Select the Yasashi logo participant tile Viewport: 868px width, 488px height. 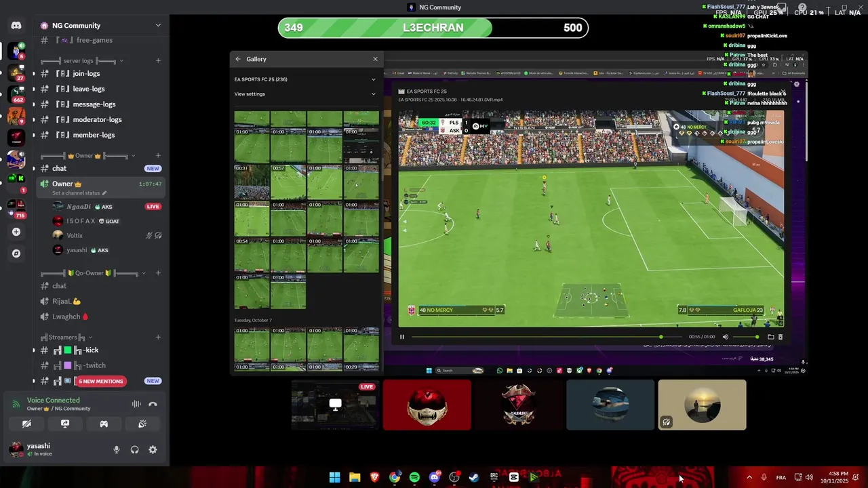(x=519, y=405)
